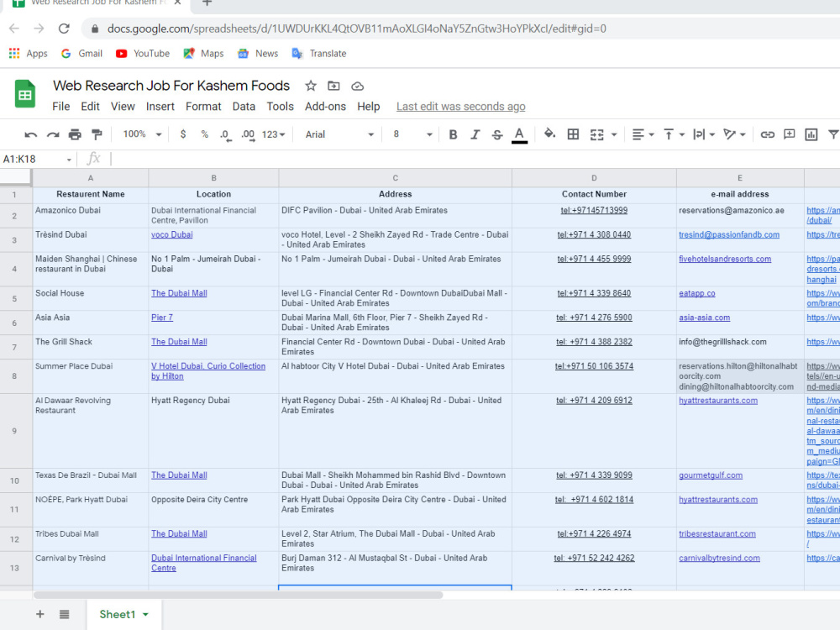
Task: Toggle bold formatting
Action: [x=454, y=134]
